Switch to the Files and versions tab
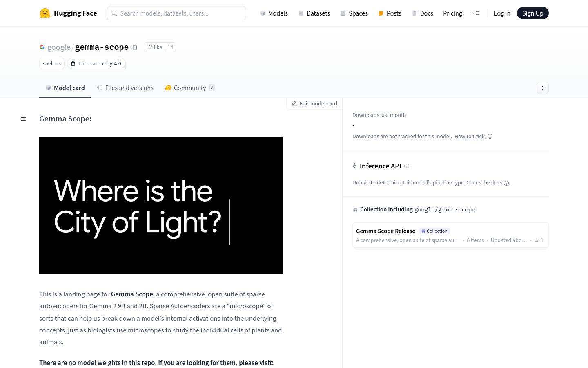The image size is (588, 368). tap(125, 88)
